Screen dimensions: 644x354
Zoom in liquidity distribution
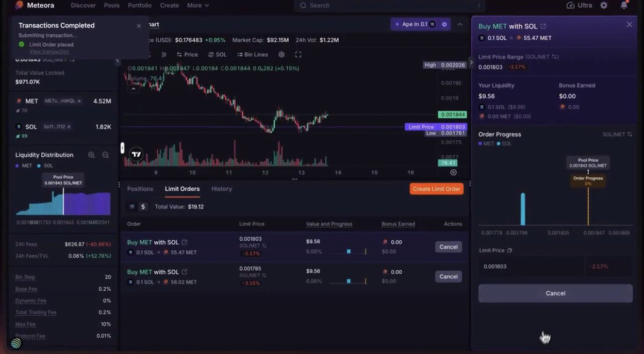pyautogui.click(x=91, y=155)
